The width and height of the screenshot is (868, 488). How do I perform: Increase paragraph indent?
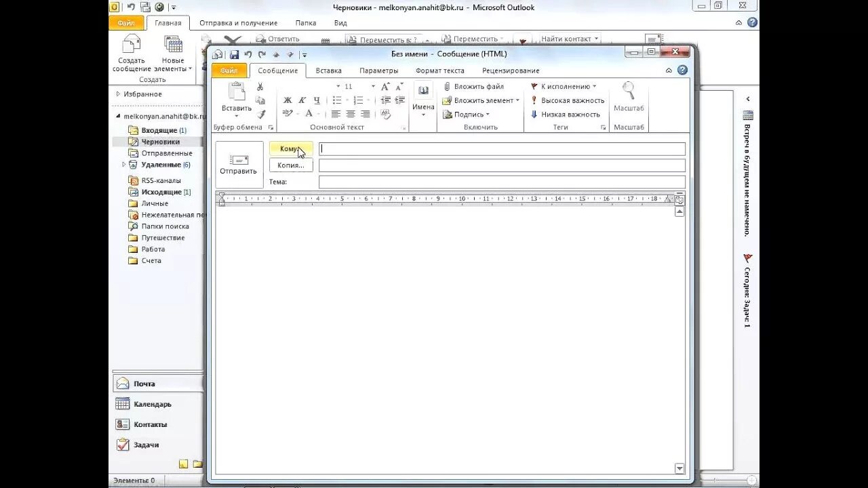point(399,100)
